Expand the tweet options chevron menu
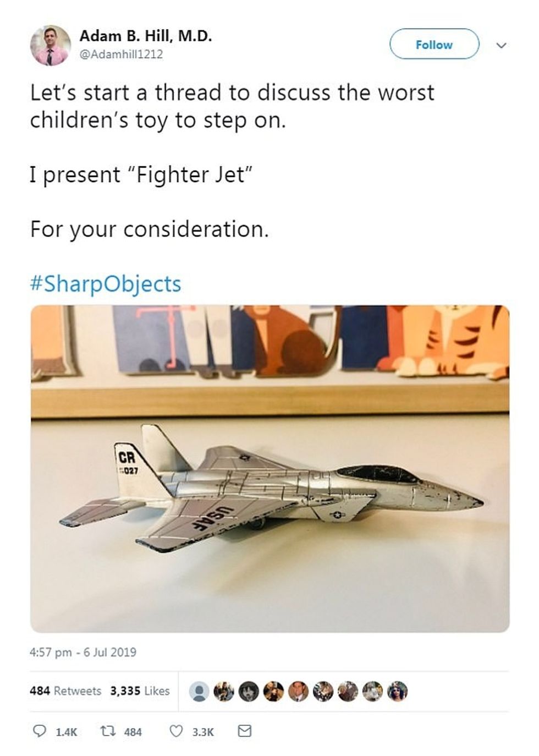 pos(501,45)
